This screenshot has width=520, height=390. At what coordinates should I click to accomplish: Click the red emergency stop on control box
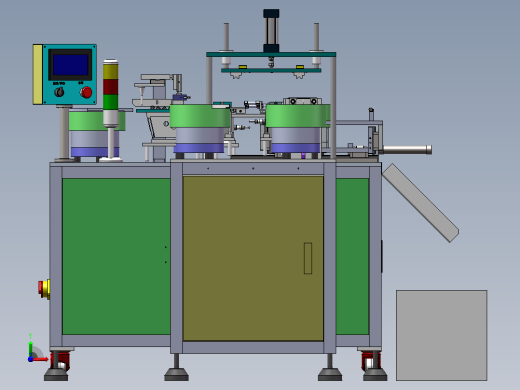(86, 92)
